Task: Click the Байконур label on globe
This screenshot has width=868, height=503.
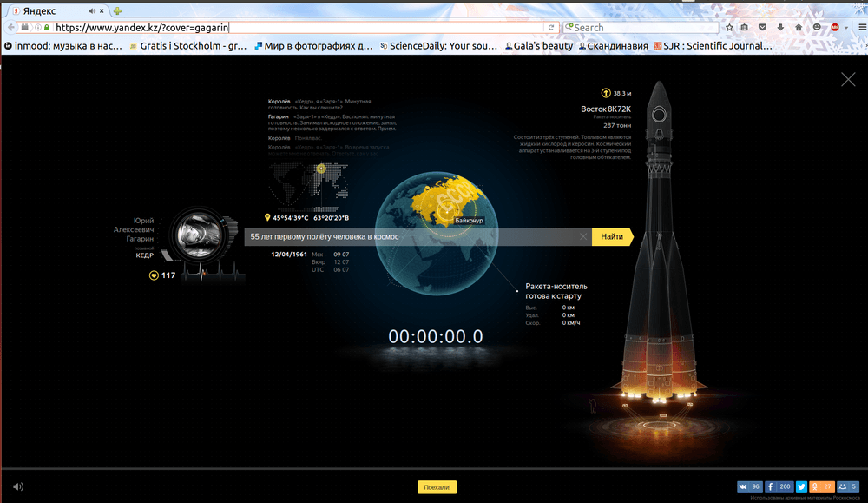Action: click(x=469, y=221)
